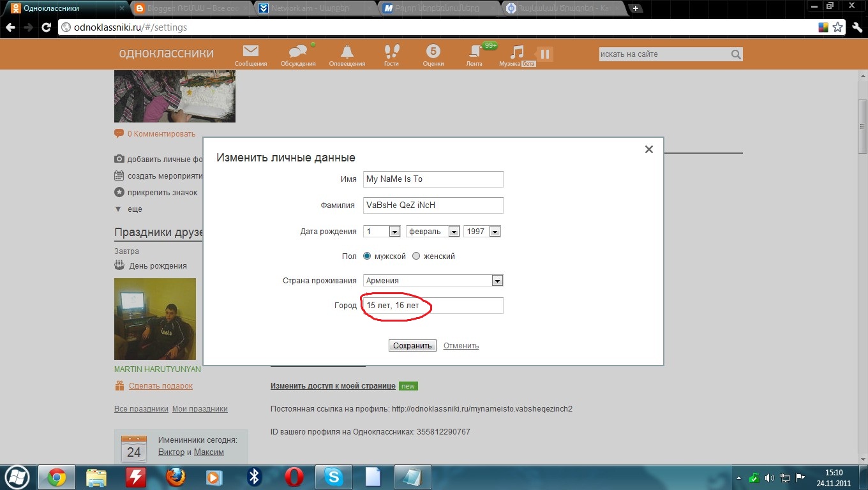Image resolution: width=868 pixels, height=490 pixels.
Task: Expand the еще menu arrow
Action: pos(117,209)
